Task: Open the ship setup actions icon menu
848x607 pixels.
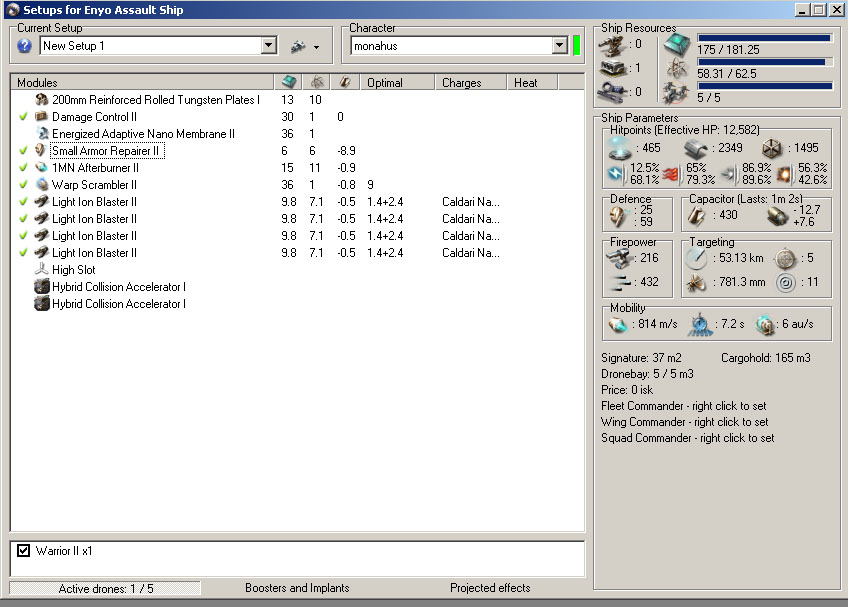Action: pos(298,47)
